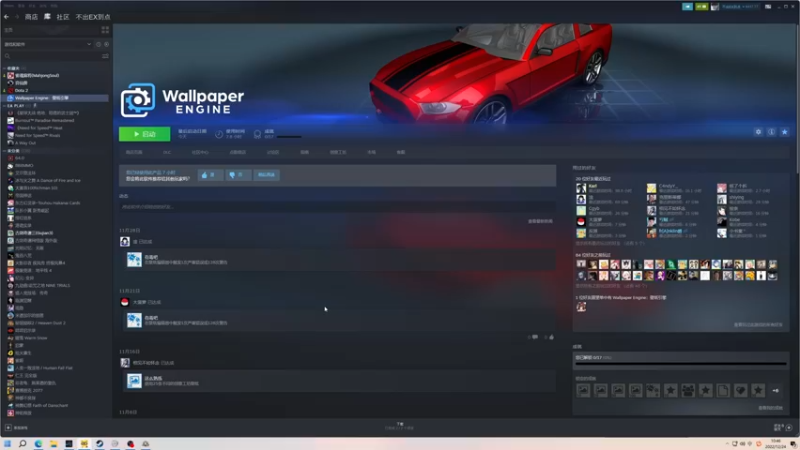Click the achievements progress bar 0/17

coord(681,364)
